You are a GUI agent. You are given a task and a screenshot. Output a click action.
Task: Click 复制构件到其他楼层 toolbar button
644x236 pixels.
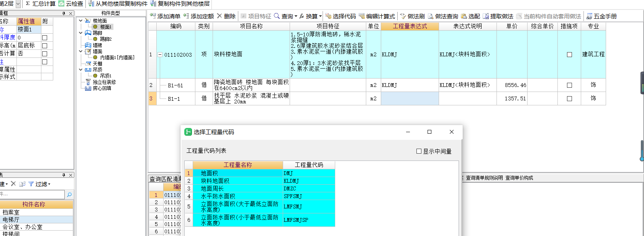[x=180, y=3]
